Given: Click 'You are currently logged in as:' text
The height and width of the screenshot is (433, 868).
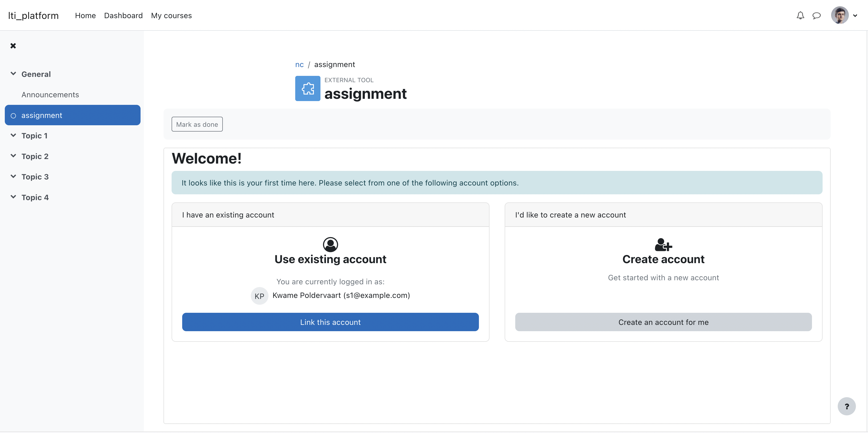Looking at the screenshot, I should pos(330,282).
